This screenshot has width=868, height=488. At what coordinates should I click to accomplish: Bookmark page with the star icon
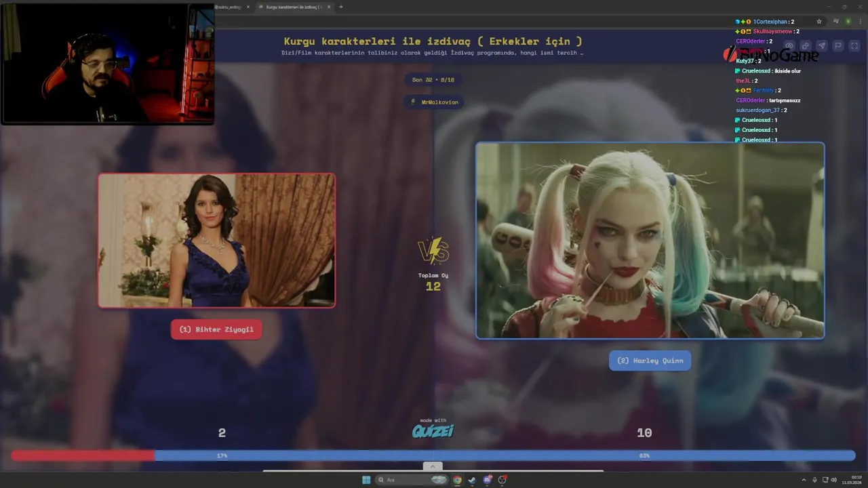coord(819,22)
